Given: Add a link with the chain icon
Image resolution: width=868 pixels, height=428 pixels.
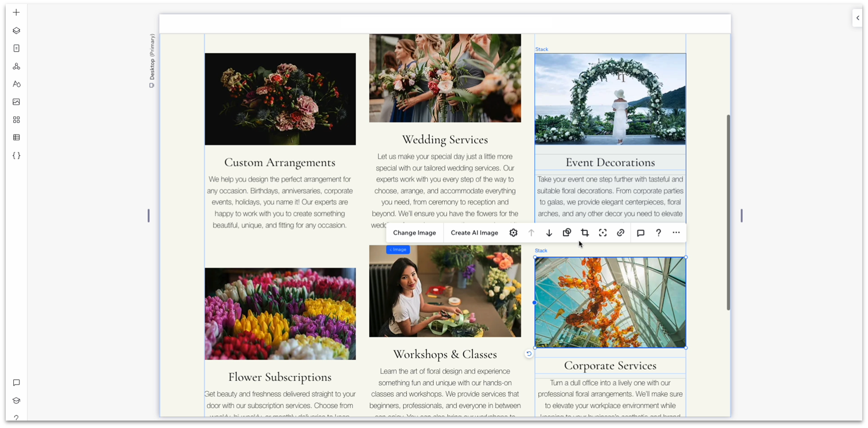Looking at the screenshot, I should [620, 233].
